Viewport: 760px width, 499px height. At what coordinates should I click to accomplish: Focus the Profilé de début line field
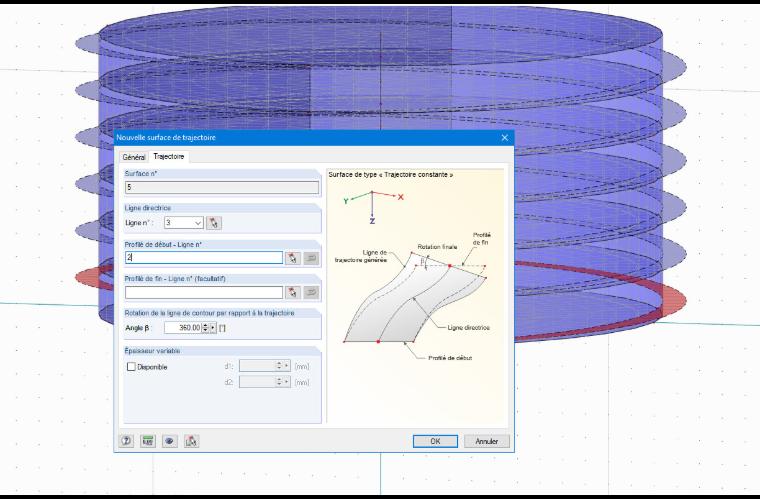(x=204, y=258)
